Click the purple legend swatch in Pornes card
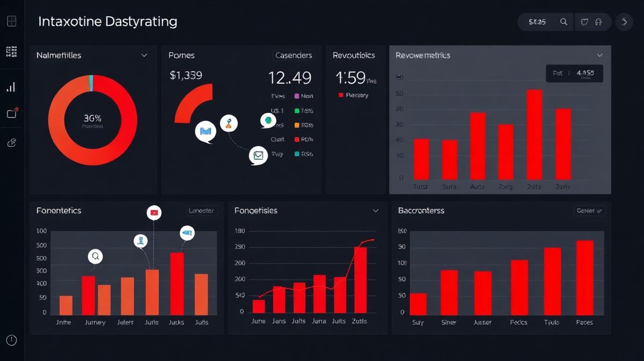This screenshot has height=361, width=644. (296, 96)
